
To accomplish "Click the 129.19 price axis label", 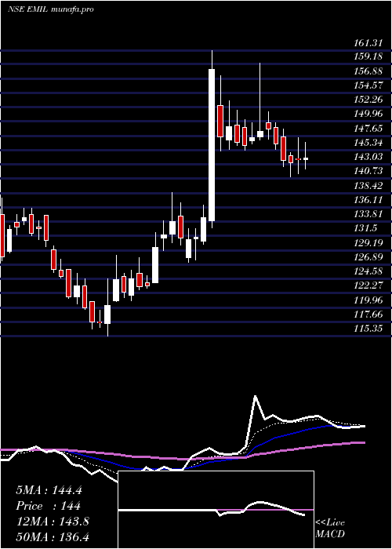I will pyautogui.click(x=368, y=243).
